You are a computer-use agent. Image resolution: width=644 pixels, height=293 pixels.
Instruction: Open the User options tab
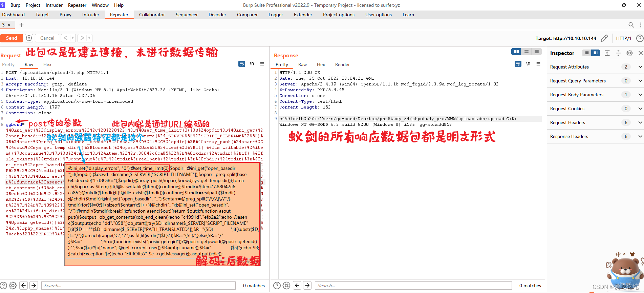[x=379, y=15]
